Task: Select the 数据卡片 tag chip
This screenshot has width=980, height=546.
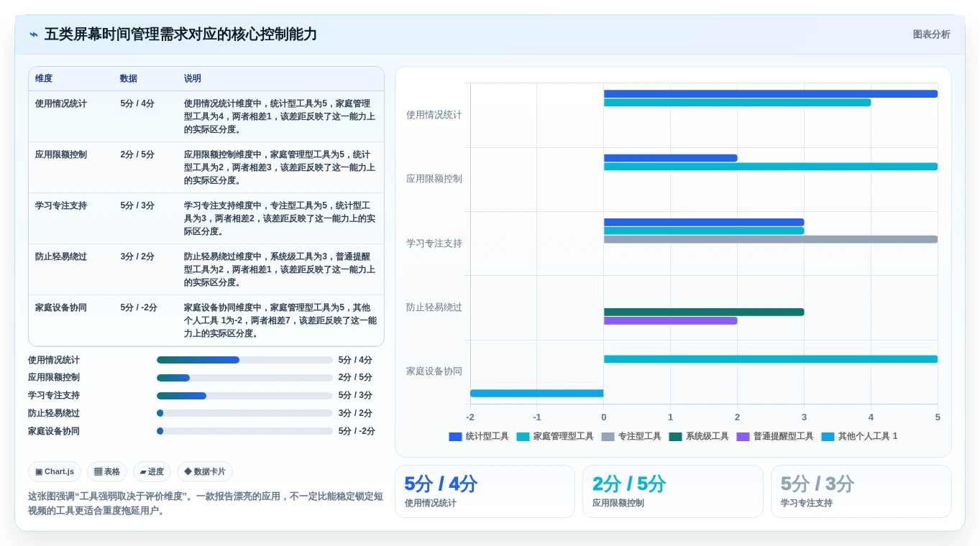Action: (x=205, y=472)
